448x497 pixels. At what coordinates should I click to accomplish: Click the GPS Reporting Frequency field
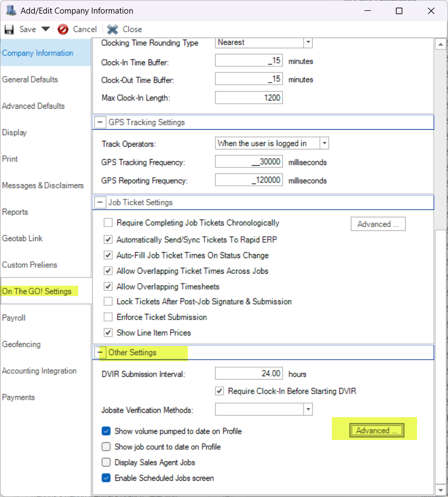(x=249, y=180)
